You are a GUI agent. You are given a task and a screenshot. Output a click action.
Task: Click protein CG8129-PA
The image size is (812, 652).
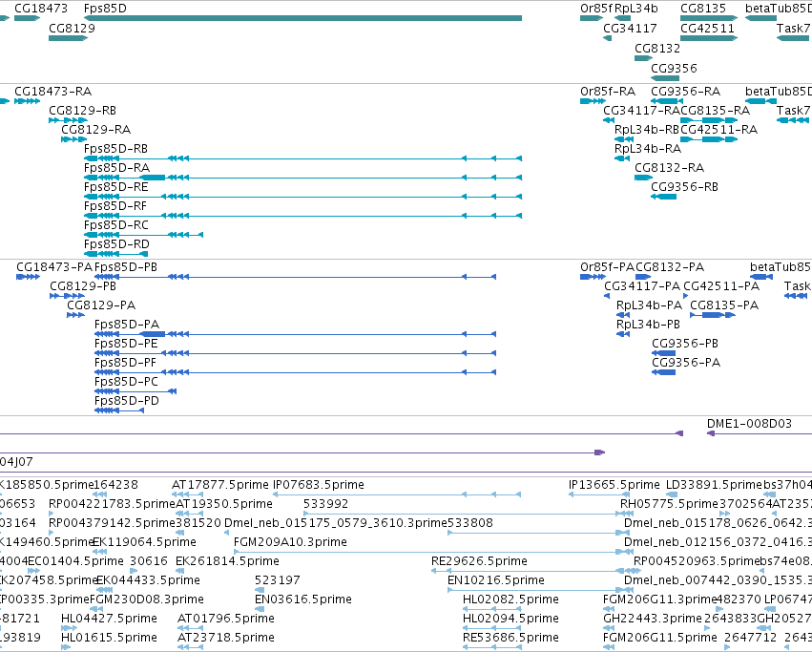[101, 305]
